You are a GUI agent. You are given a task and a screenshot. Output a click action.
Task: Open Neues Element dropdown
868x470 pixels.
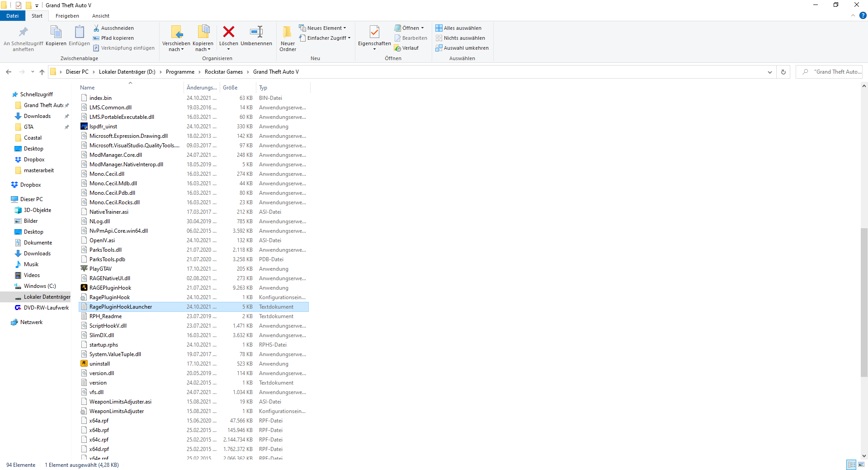point(322,28)
